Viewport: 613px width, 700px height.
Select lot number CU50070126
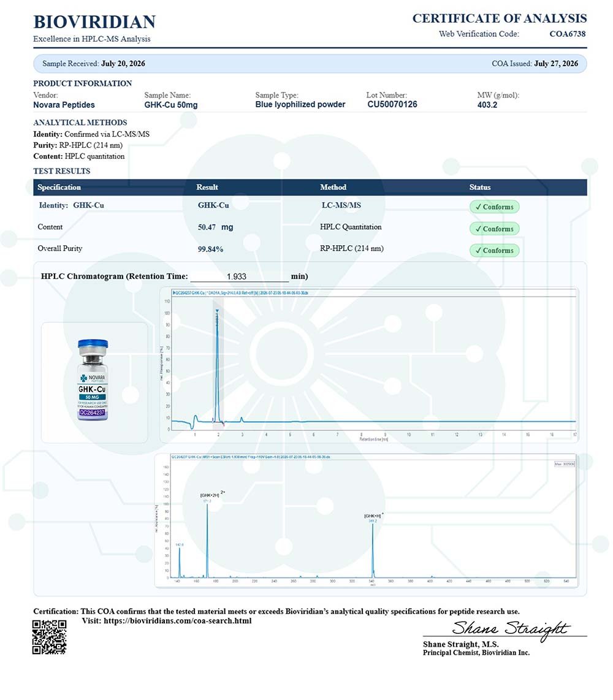(392, 104)
